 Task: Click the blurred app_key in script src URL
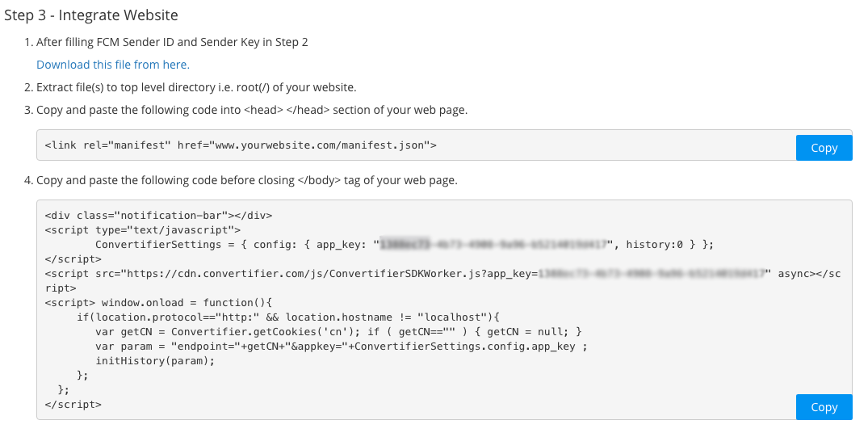tap(652, 274)
